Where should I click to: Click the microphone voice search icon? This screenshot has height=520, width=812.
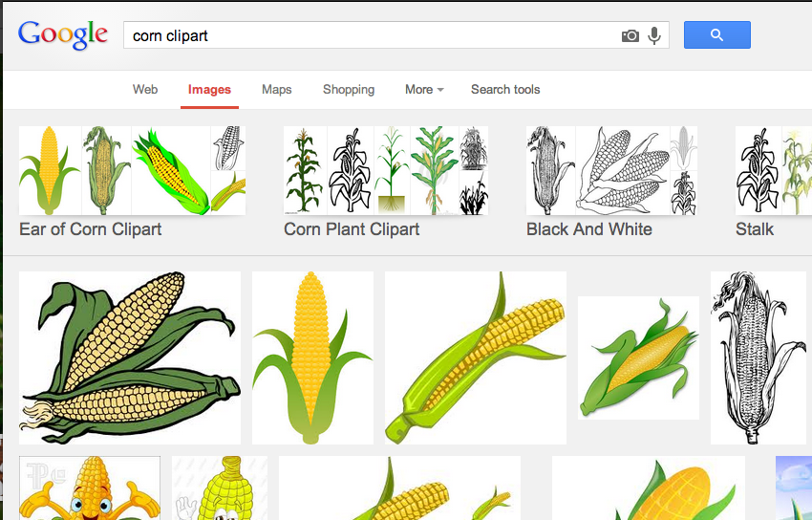tap(654, 35)
